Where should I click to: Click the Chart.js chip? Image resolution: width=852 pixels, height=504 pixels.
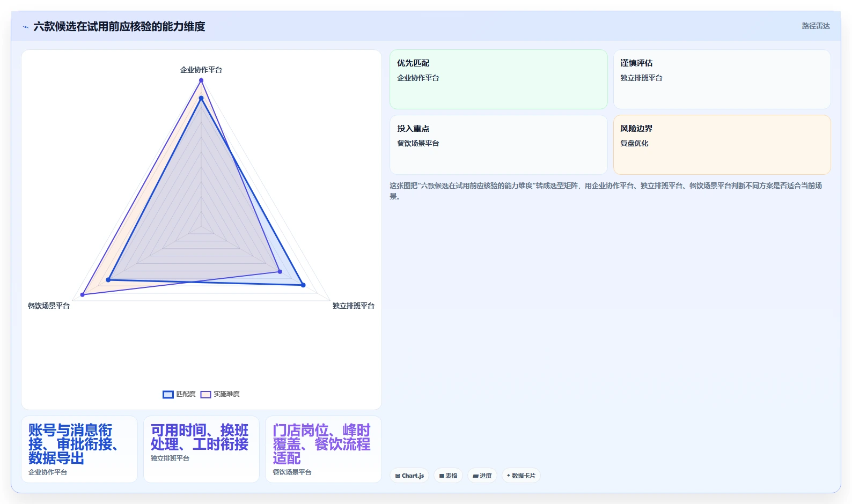point(409,476)
